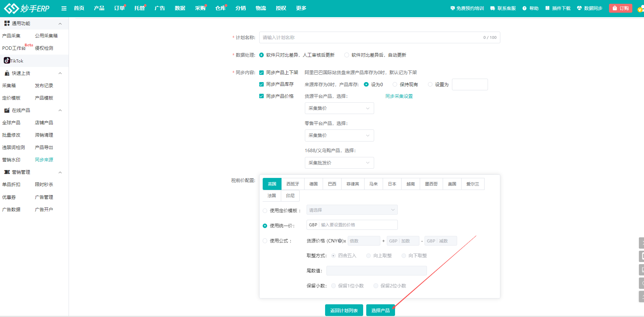
Task: Open the 仓库 top menu
Action: click(220, 8)
